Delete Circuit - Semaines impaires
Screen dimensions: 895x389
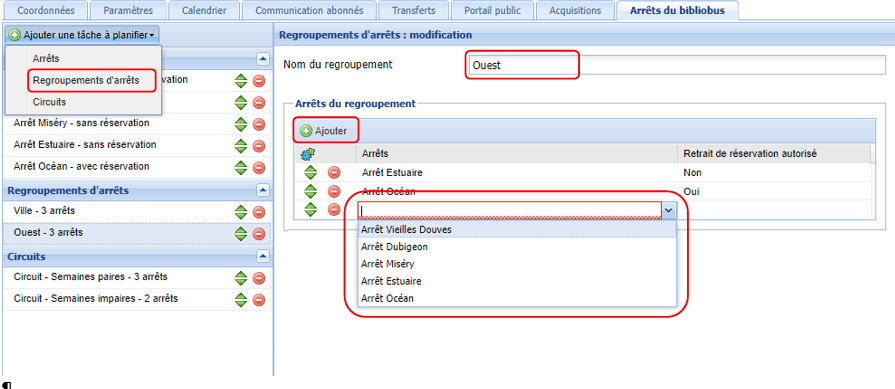tap(259, 299)
